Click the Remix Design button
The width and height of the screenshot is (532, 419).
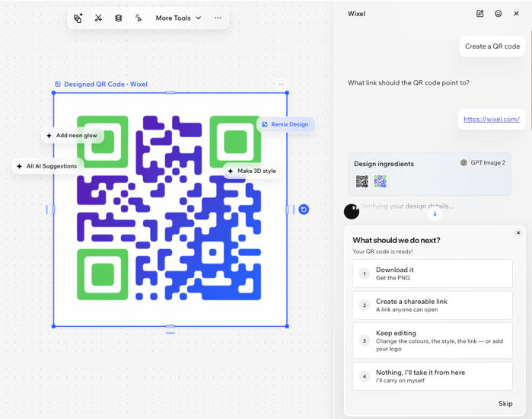285,124
